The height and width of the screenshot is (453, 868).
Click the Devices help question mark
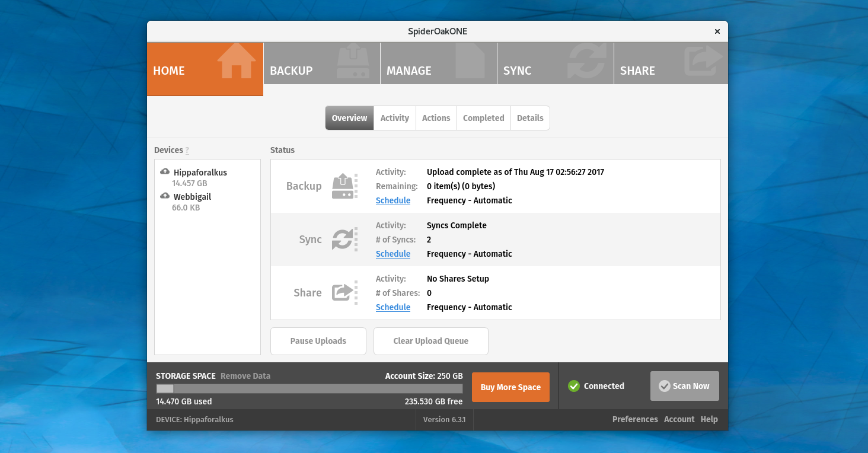(187, 151)
